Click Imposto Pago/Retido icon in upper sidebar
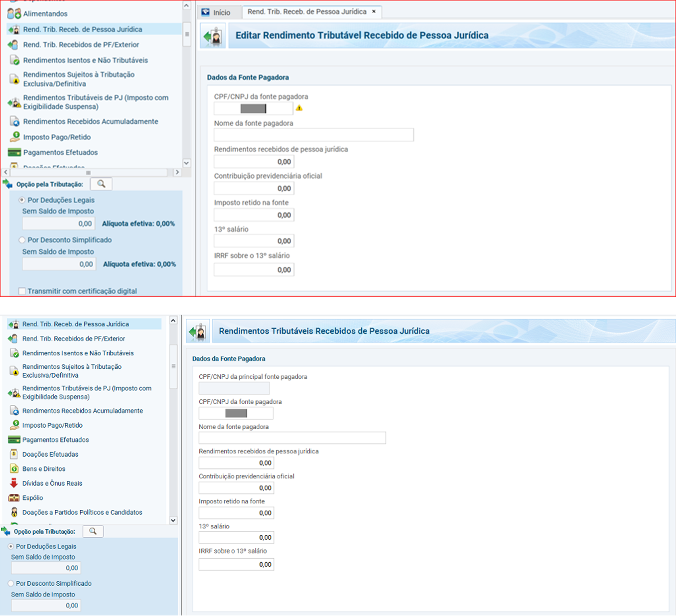The width and height of the screenshot is (676, 616). coord(14,137)
